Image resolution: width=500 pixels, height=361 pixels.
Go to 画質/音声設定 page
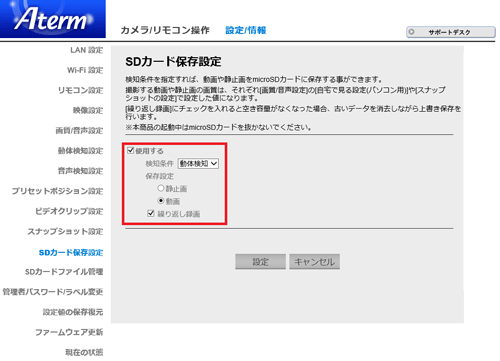[79, 131]
